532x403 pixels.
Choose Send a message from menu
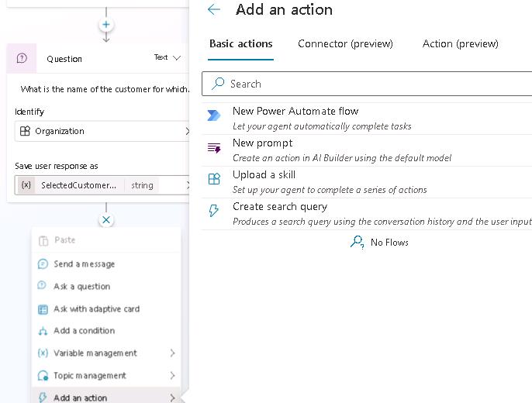tap(84, 264)
